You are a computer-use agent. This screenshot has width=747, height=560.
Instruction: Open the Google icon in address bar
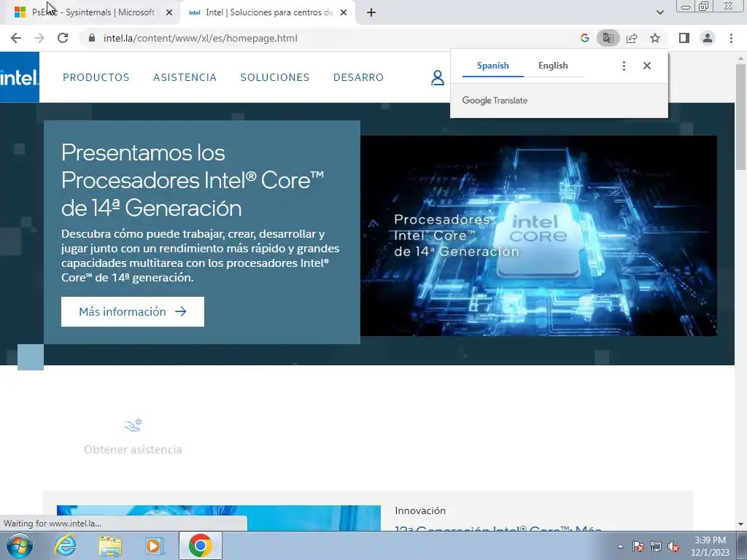(x=585, y=38)
